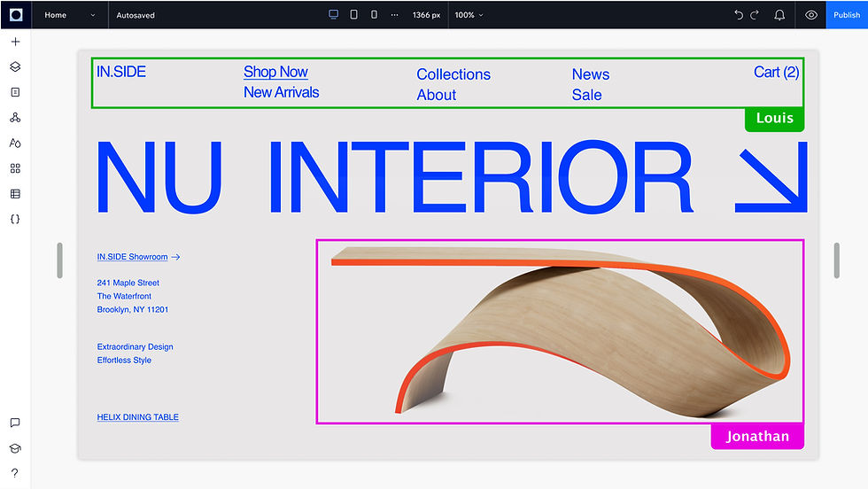The width and height of the screenshot is (868, 489).
Task: Click the Wix Studio logo icon
Action: (x=16, y=15)
